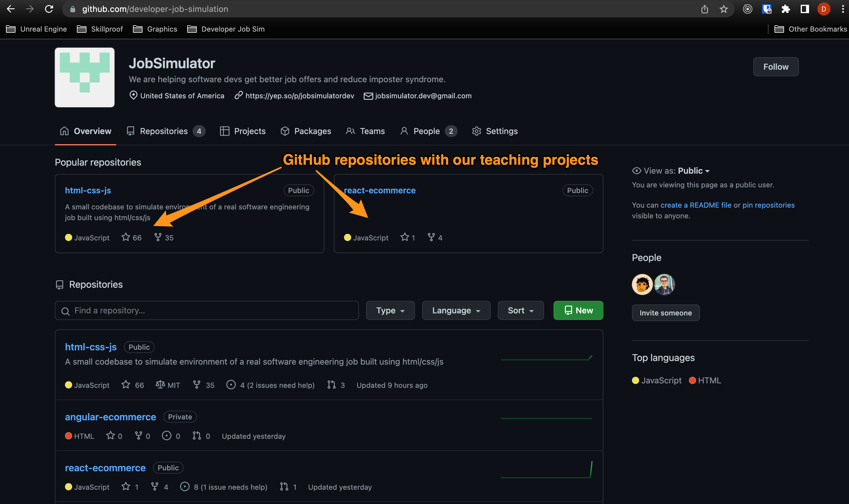Open the yep.so jobsimulatordev website link
The height and width of the screenshot is (504, 849).
(299, 96)
